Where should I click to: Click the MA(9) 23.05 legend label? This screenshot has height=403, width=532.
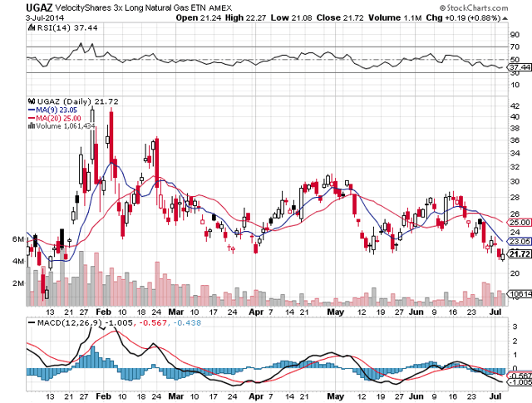(x=57, y=110)
